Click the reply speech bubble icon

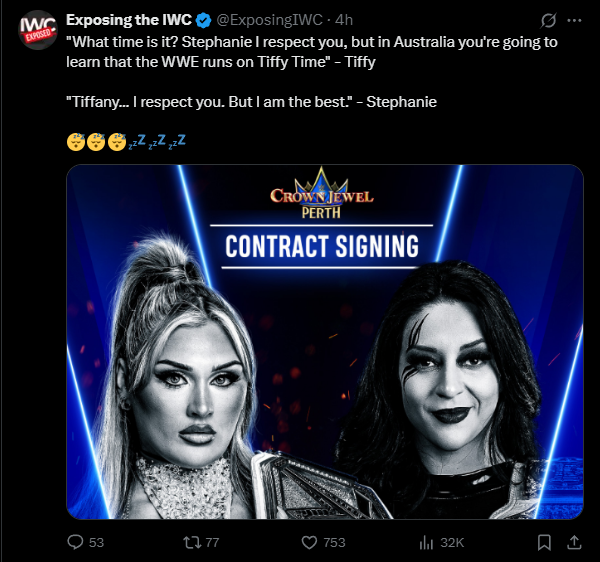point(75,542)
